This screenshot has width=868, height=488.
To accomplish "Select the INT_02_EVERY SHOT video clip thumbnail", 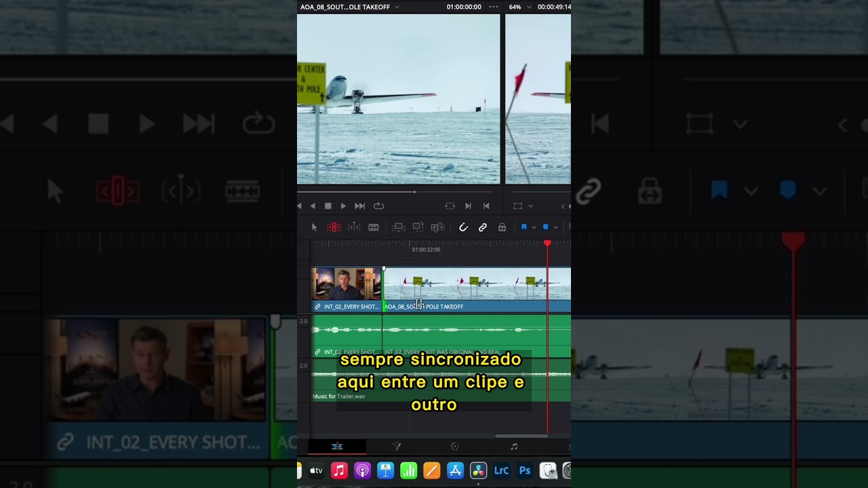I will point(347,283).
